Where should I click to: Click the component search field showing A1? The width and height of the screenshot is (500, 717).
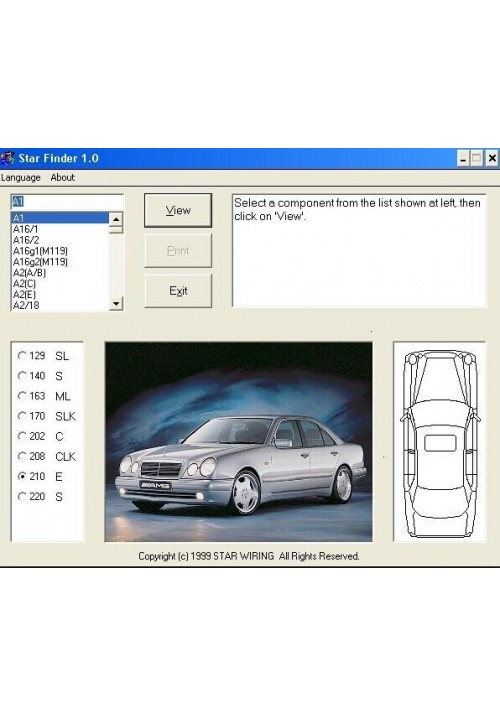(67, 202)
